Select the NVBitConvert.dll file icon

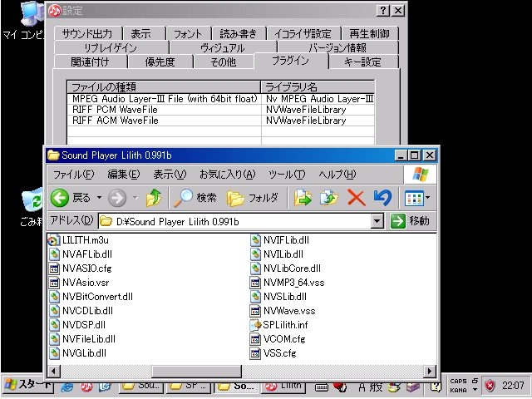point(54,297)
